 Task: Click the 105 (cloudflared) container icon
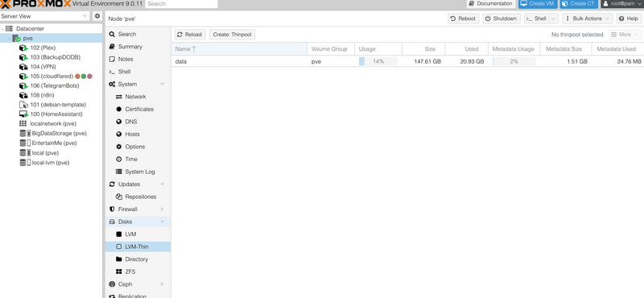[x=23, y=77]
